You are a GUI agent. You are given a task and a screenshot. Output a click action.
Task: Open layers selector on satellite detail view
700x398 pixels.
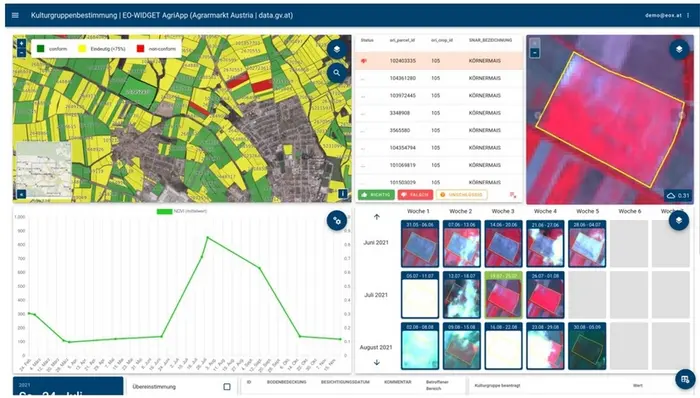click(679, 49)
